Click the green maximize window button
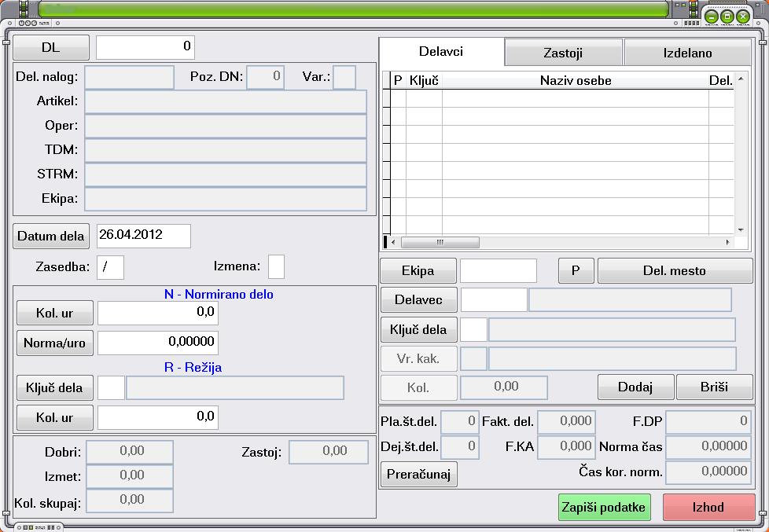The width and height of the screenshot is (769, 532). pyautogui.click(x=727, y=17)
